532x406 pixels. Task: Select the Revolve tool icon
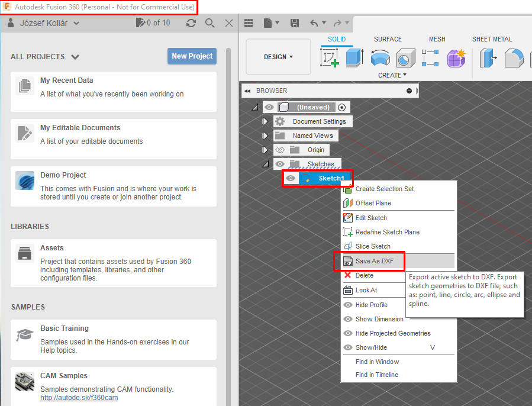[381, 57]
